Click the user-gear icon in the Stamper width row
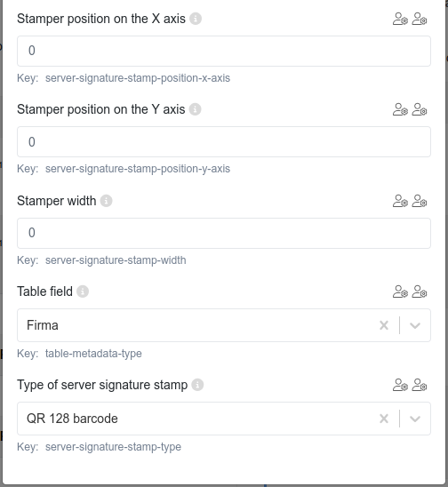 [420, 201]
